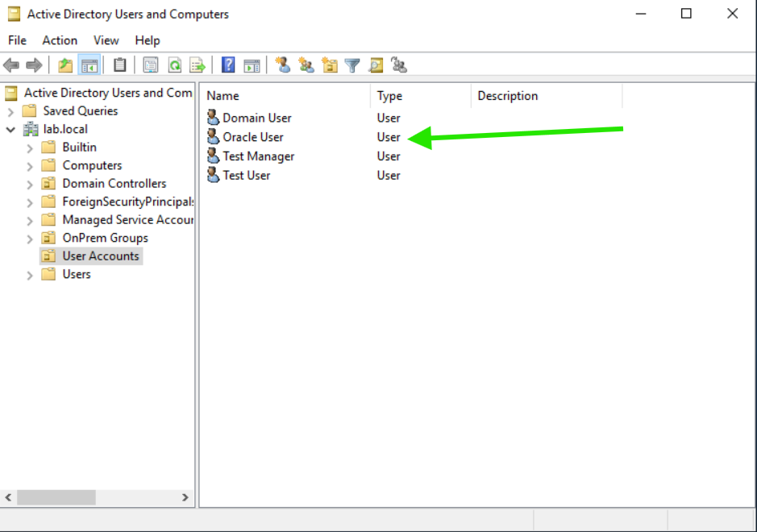757x532 pixels.
Task: Go up one level in tree
Action: point(65,65)
